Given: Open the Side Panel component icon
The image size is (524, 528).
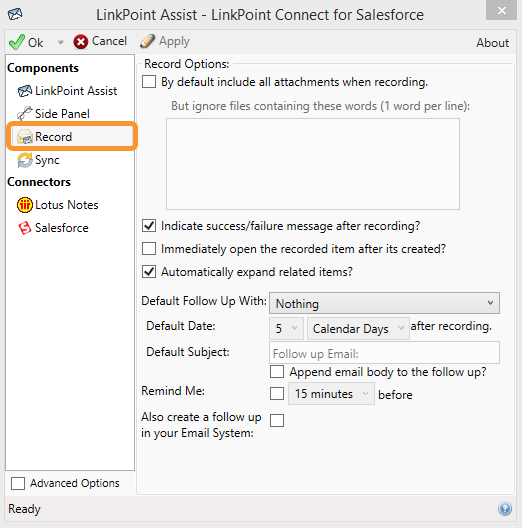Looking at the screenshot, I should click(25, 113).
